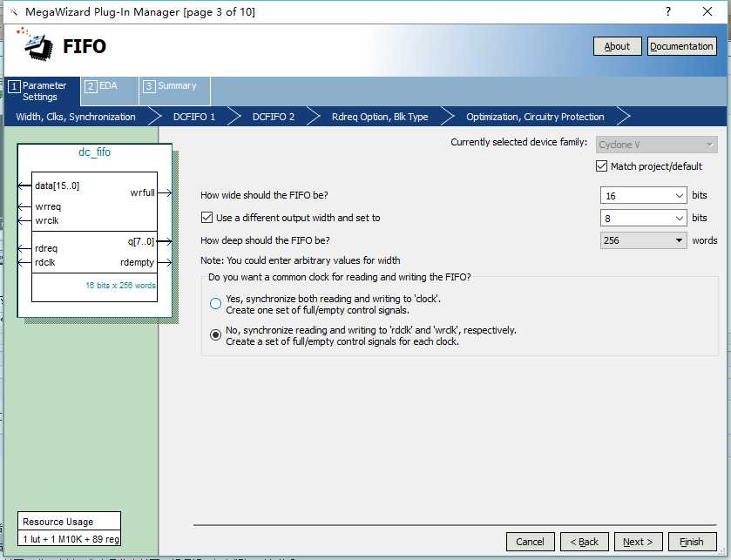
Task: Click 'How deep should the FIFO be?' label
Action: [x=265, y=240]
